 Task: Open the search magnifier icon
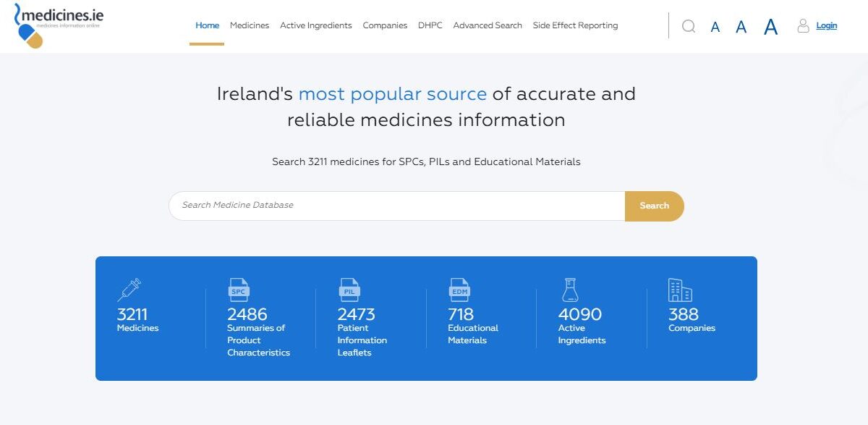click(688, 26)
